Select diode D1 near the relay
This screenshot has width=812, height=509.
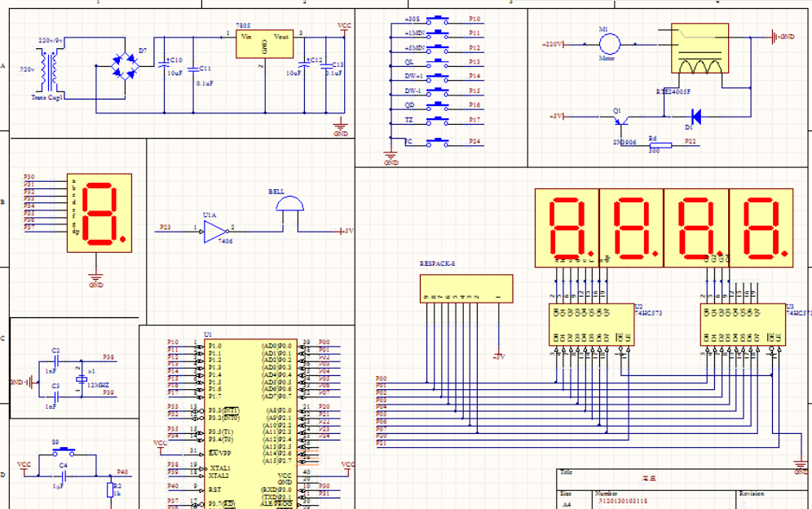[695, 117]
